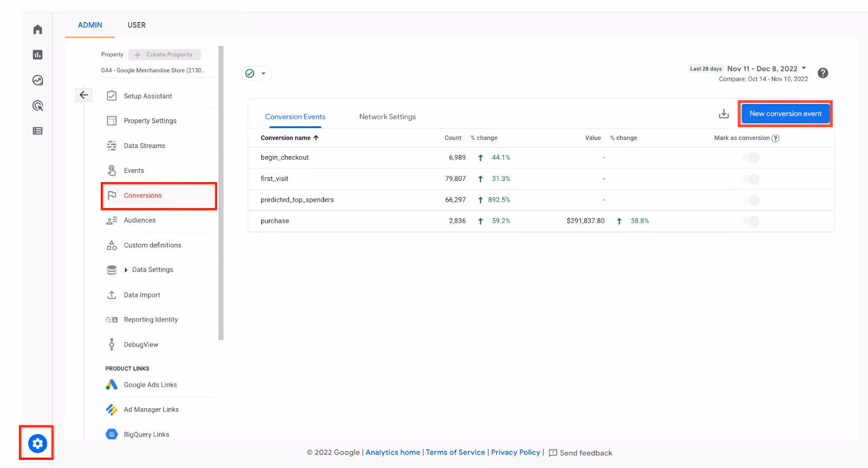Click the Events touch icon

(112, 170)
